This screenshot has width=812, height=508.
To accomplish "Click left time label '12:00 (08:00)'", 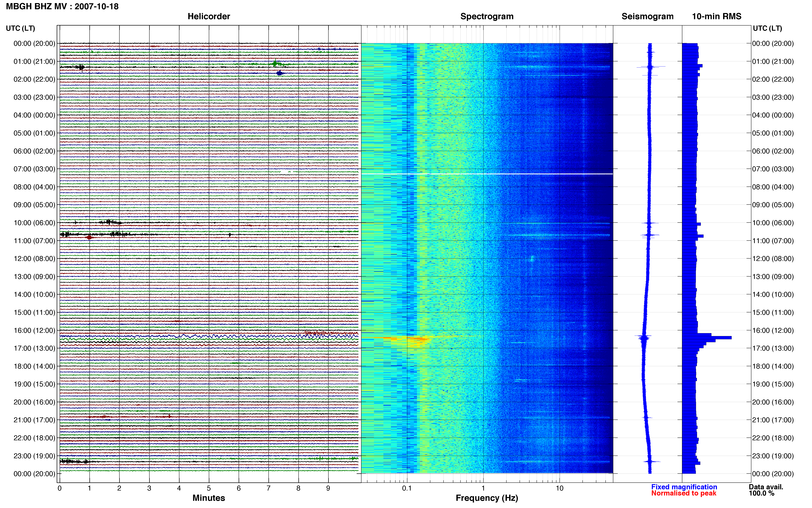I will [34, 259].
